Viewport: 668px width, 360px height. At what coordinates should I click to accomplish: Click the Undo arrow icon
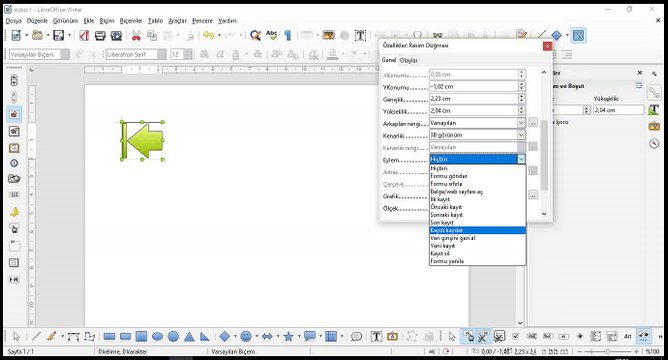point(208,35)
